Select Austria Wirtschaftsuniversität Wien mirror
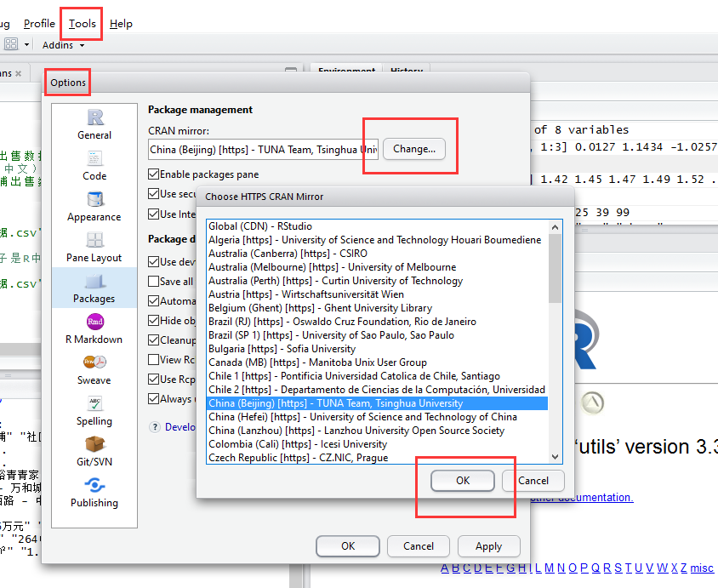Viewport: 718px width, 588px height. point(377,294)
